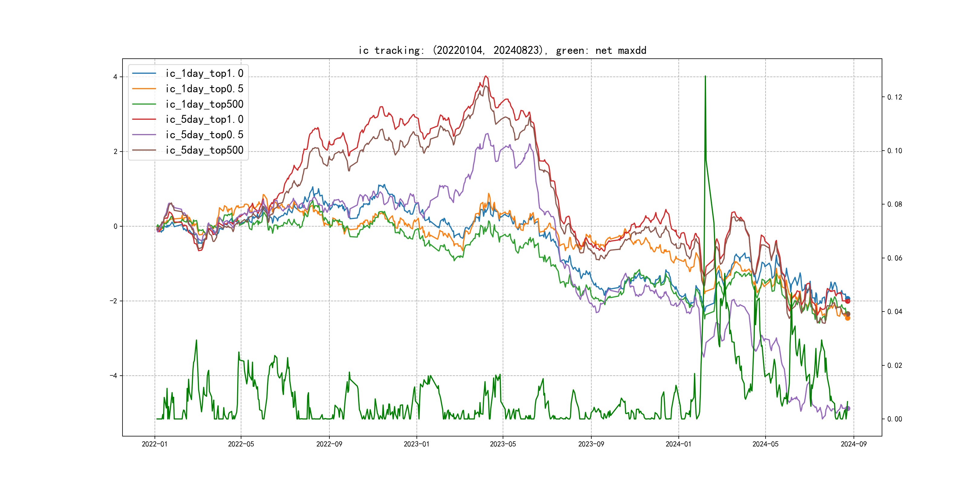This screenshot has height=490, width=980.
Task: Click the blue ic_1day_top1.0 legend line
Action: pos(144,73)
